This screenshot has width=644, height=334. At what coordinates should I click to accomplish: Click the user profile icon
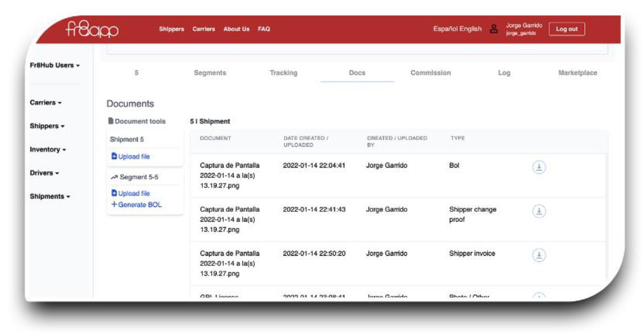point(494,29)
